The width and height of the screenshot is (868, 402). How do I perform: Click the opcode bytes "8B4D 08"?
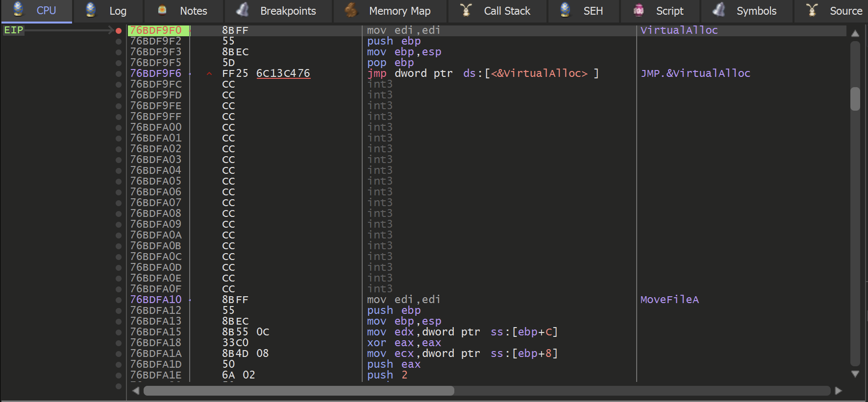click(246, 354)
